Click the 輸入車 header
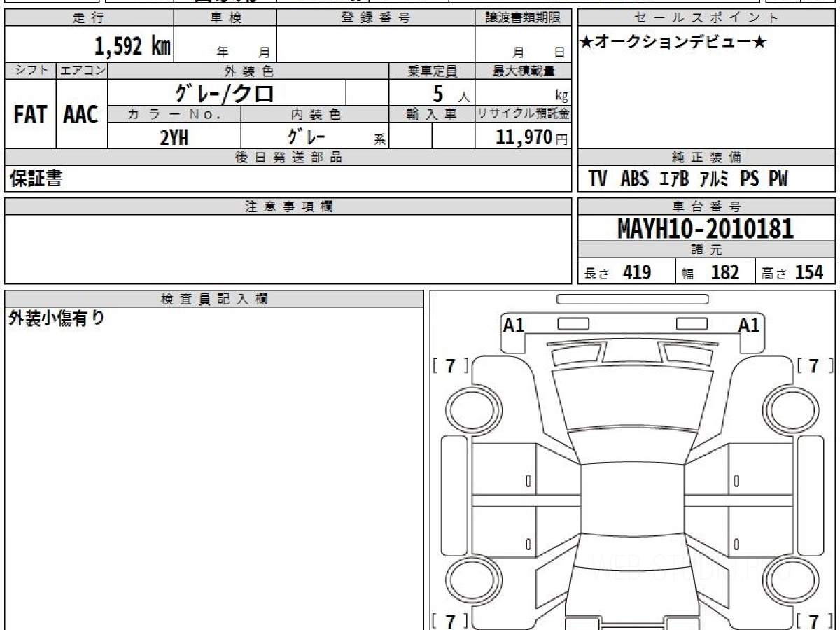The width and height of the screenshot is (840, 630). [432, 114]
